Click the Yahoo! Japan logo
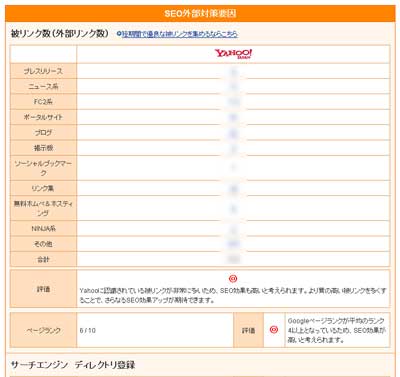Viewport: 400px width, 377px height. pyautogui.click(x=233, y=54)
